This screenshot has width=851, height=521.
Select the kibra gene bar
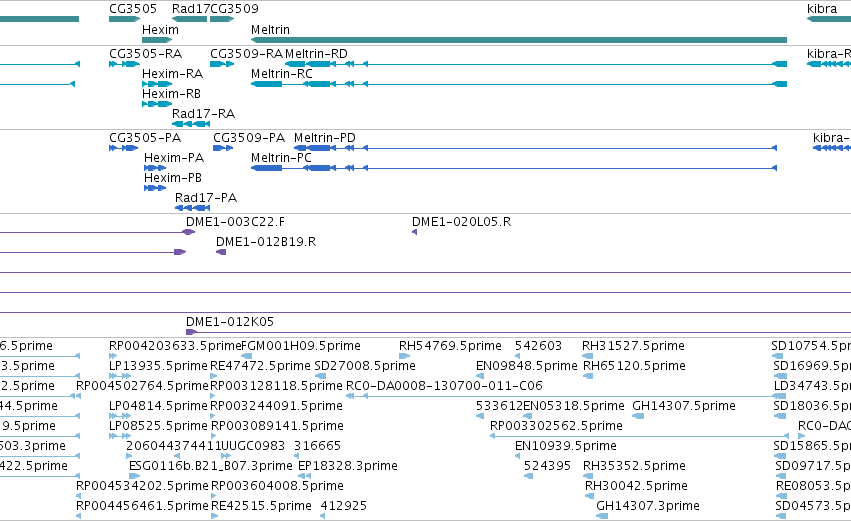point(829,19)
